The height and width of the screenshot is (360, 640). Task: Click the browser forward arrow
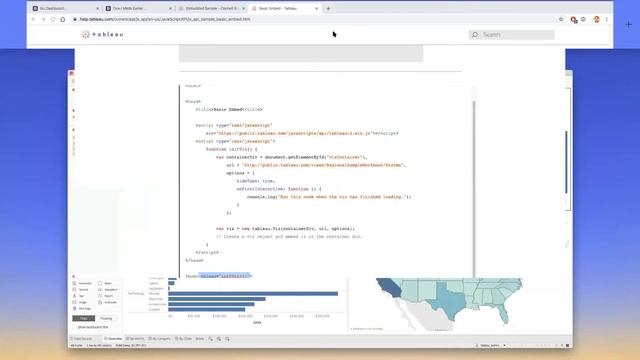coord(43,19)
